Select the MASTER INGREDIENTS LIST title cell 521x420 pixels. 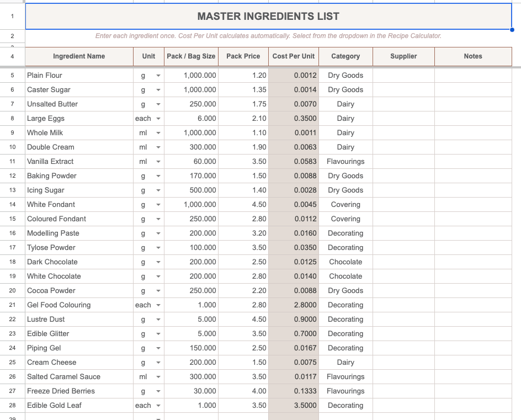coord(268,17)
